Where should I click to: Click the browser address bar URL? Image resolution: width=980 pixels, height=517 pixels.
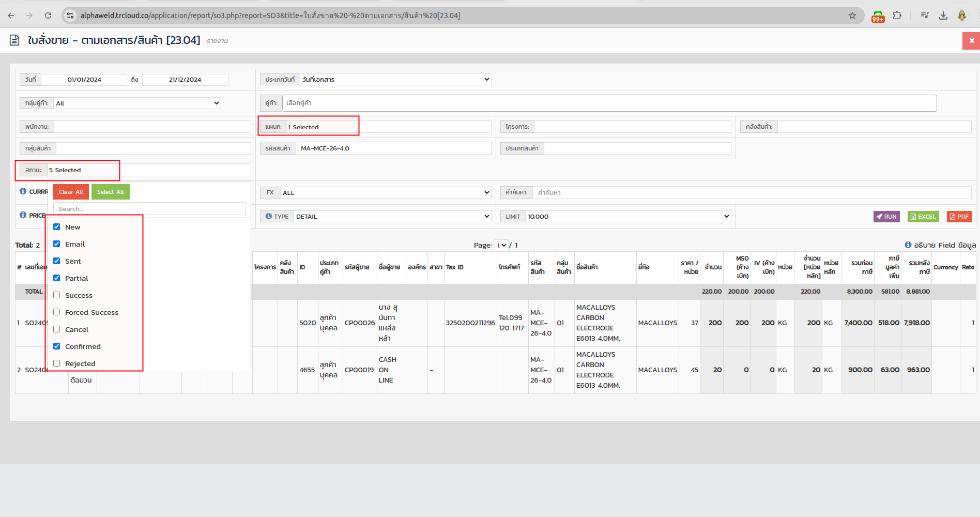[x=270, y=16]
